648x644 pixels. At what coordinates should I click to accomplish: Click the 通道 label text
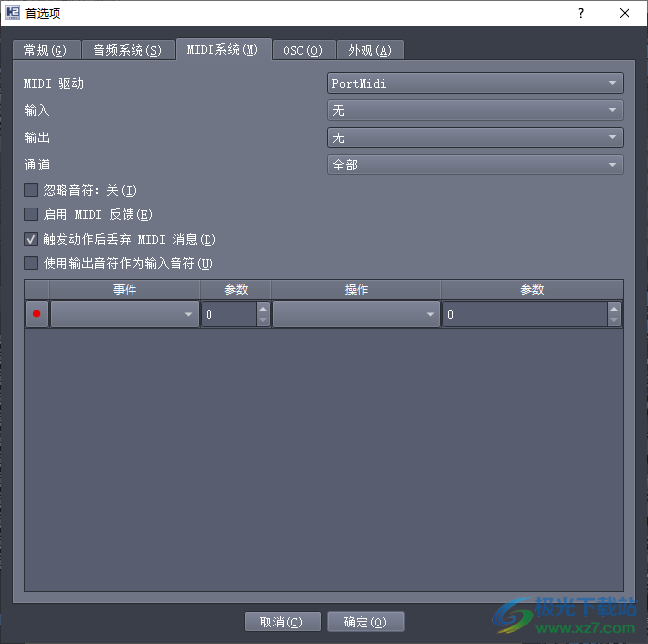[x=37, y=165]
